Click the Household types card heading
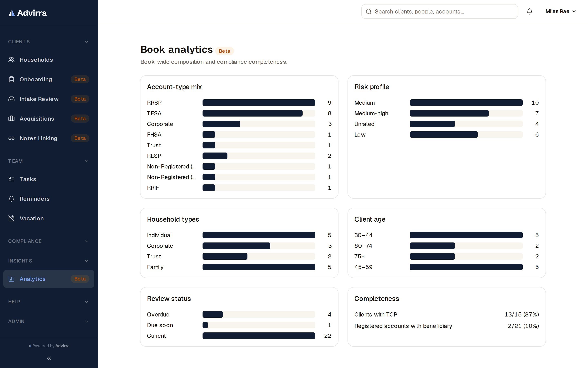Image resolution: width=588 pixels, height=368 pixels. [x=173, y=219]
